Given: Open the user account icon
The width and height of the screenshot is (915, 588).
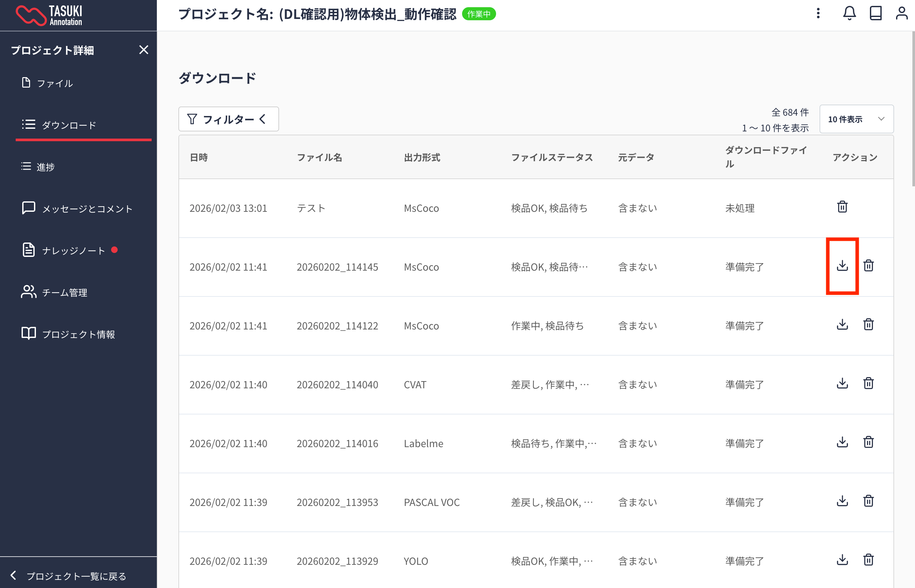Looking at the screenshot, I should pyautogui.click(x=901, y=14).
